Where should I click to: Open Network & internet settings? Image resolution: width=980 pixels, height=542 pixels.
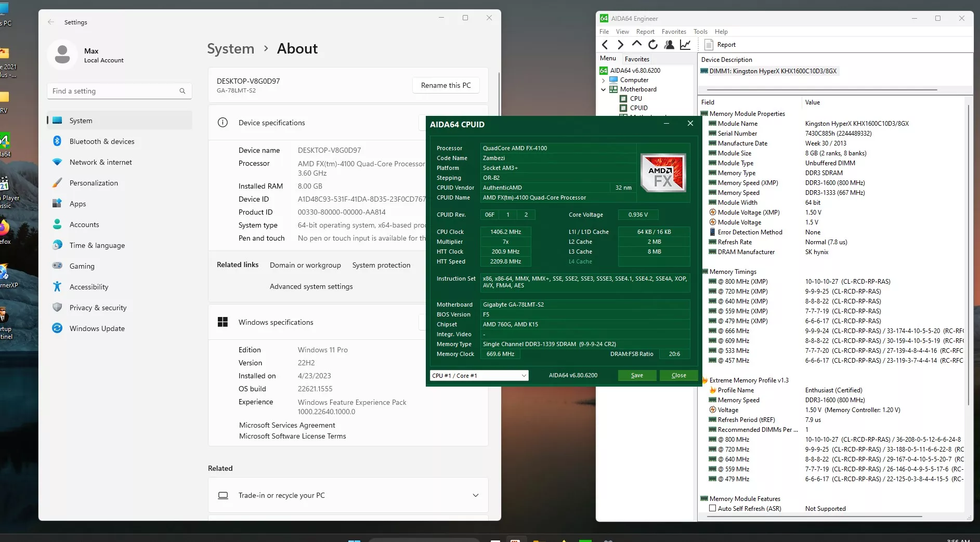click(x=120, y=162)
